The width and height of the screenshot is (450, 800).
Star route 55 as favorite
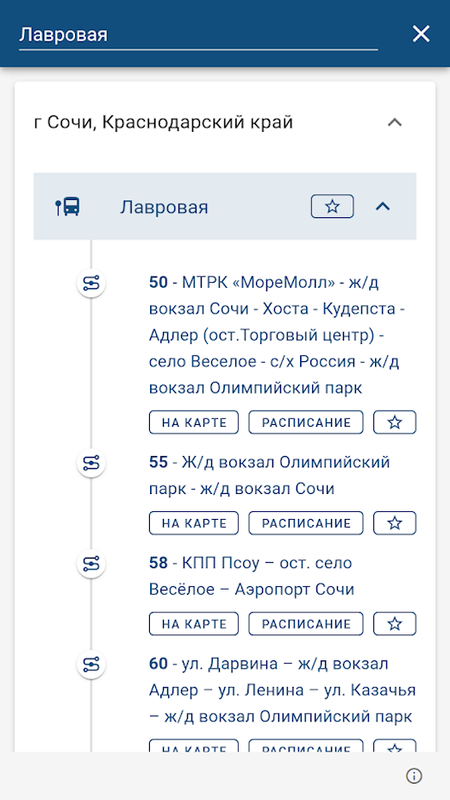tap(395, 523)
